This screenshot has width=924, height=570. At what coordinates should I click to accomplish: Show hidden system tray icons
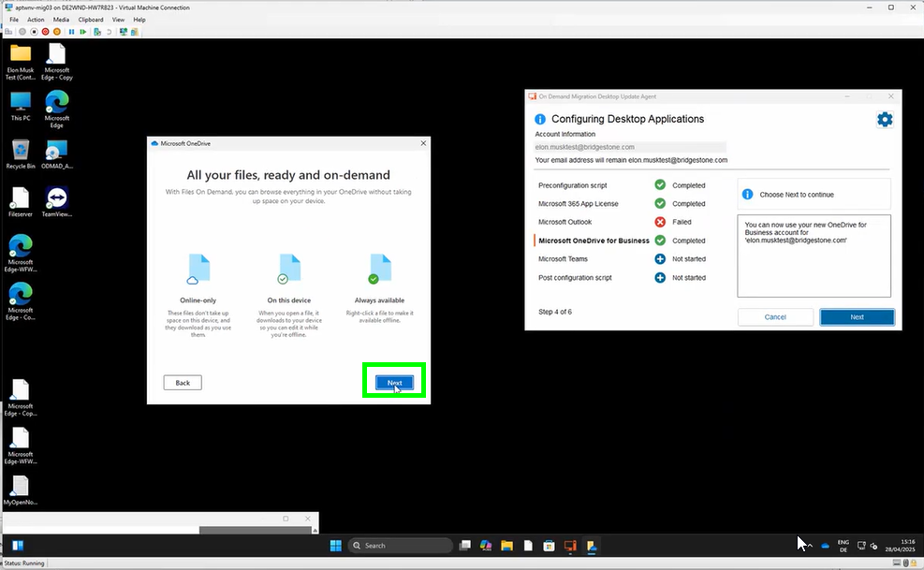tap(811, 546)
